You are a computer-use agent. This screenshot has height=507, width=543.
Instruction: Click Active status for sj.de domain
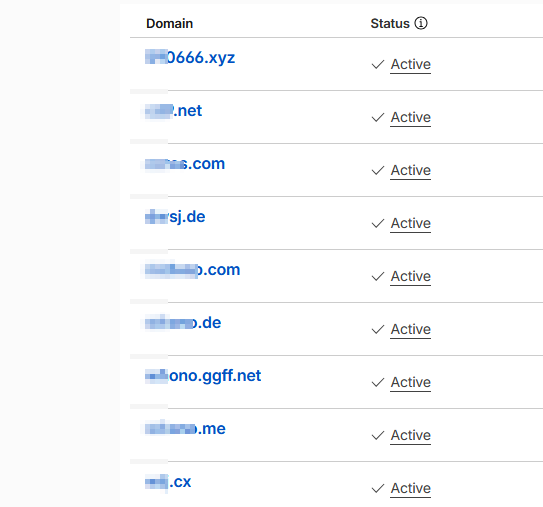[411, 223]
